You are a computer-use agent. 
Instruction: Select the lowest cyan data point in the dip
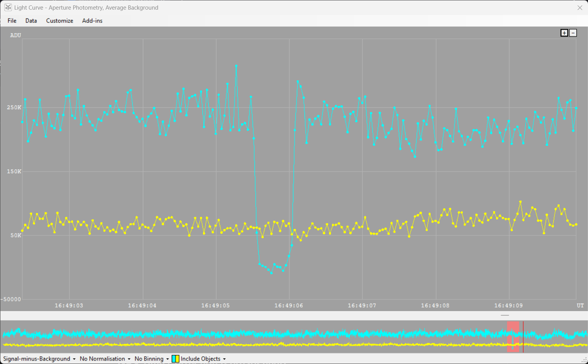(271, 273)
